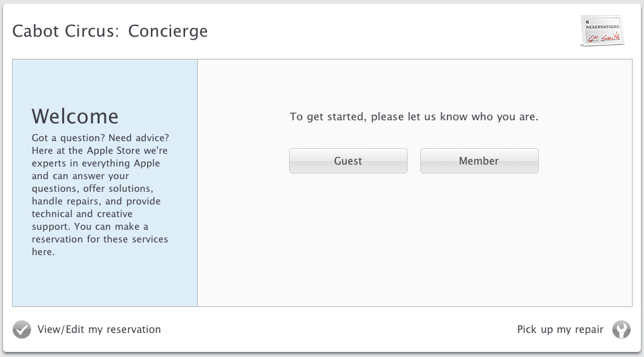644x357 pixels.
Task: Click the wrench repair icon
Action: click(x=621, y=330)
